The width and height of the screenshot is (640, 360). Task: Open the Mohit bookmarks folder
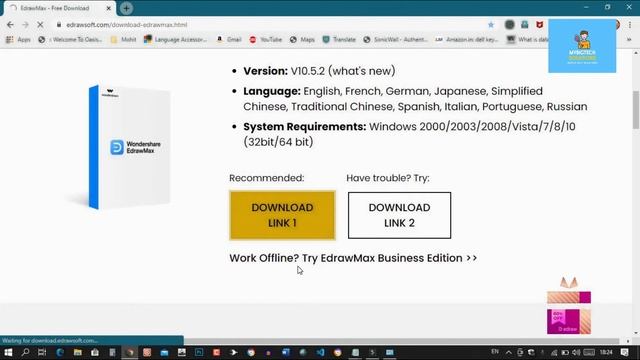123,40
